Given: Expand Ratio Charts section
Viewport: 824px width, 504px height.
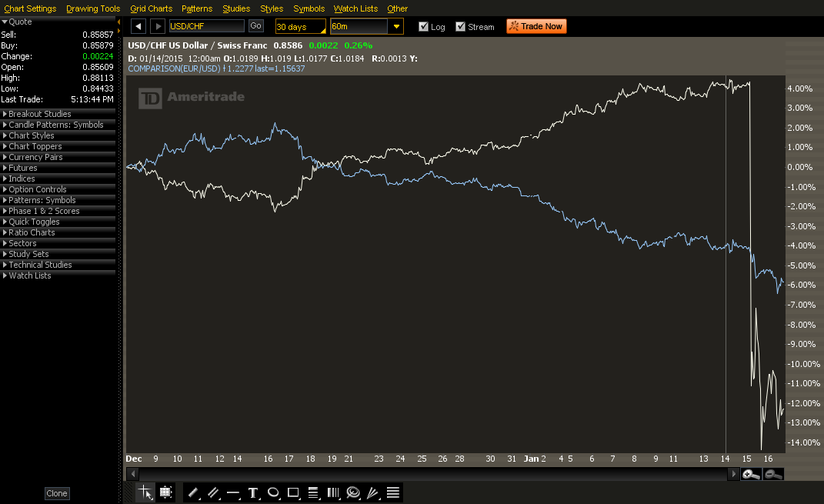Looking at the screenshot, I should [x=58, y=232].
